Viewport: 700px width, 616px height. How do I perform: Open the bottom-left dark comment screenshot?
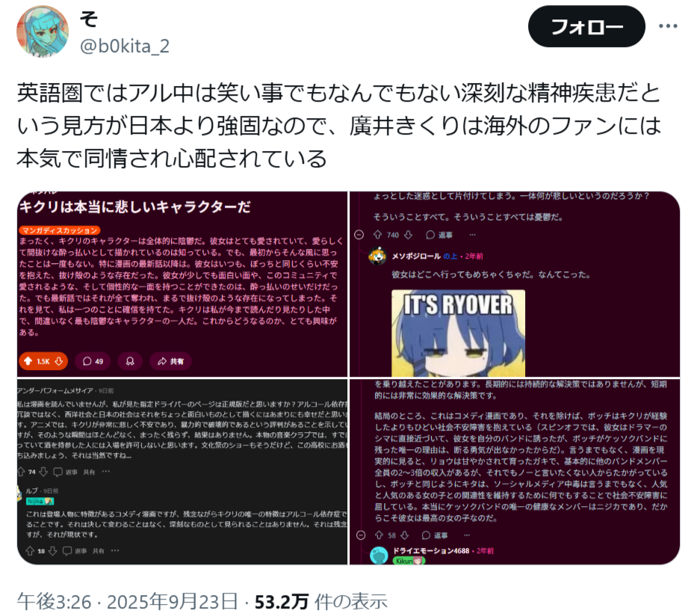point(182,472)
